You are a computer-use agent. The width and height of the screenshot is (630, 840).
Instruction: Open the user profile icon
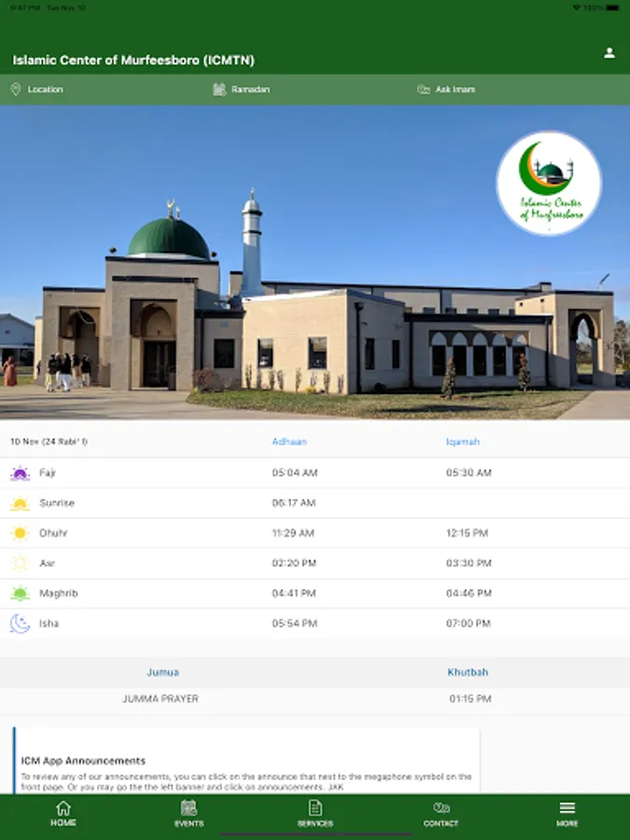pyautogui.click(x=609, y=53)
